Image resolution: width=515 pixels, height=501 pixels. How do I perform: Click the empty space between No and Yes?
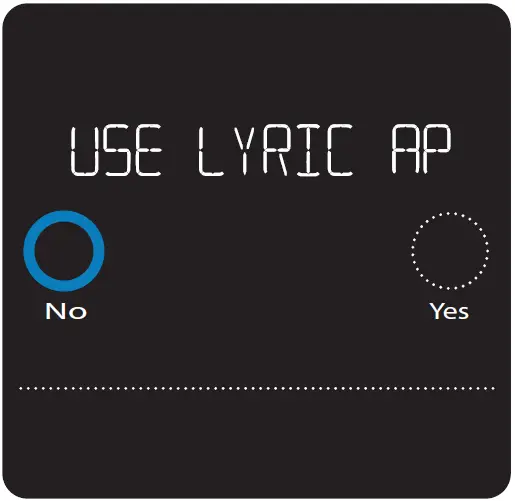point(257,253)
